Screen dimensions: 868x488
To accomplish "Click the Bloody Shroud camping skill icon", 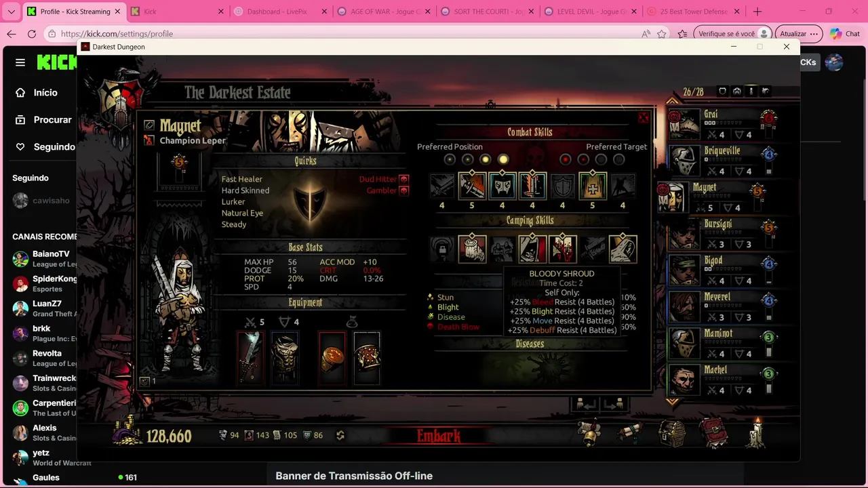I will 562,249.
